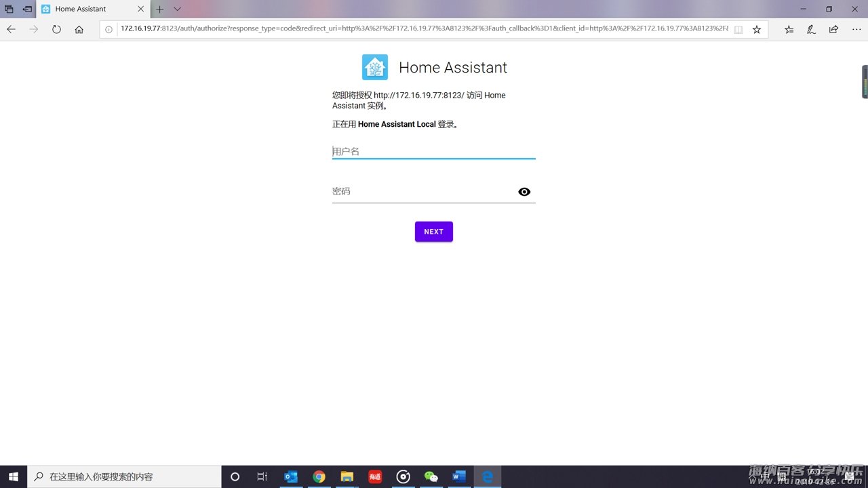
Task: Add page to favorites star
Action: pos(757,30)
